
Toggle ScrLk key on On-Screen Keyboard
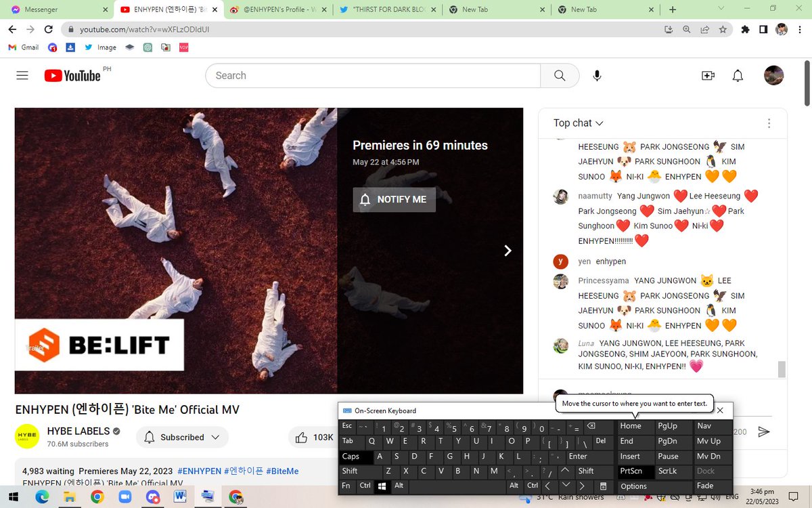click(674, 471)
